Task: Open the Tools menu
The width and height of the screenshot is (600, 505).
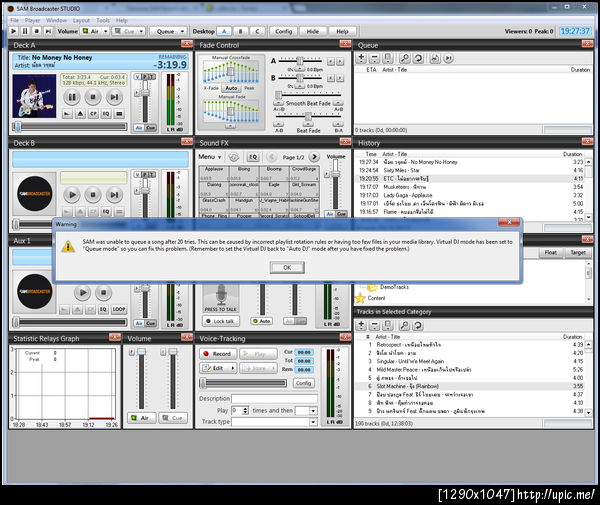Action: click(103, 20)
